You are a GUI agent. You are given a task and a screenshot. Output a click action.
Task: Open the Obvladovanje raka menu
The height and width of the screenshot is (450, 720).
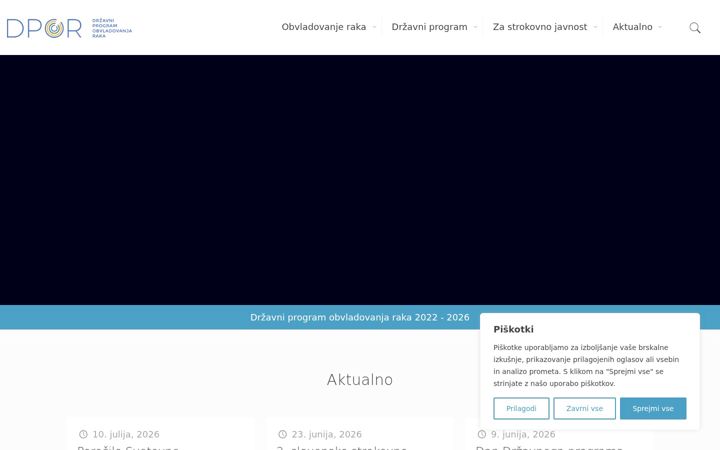coord(324,27)
